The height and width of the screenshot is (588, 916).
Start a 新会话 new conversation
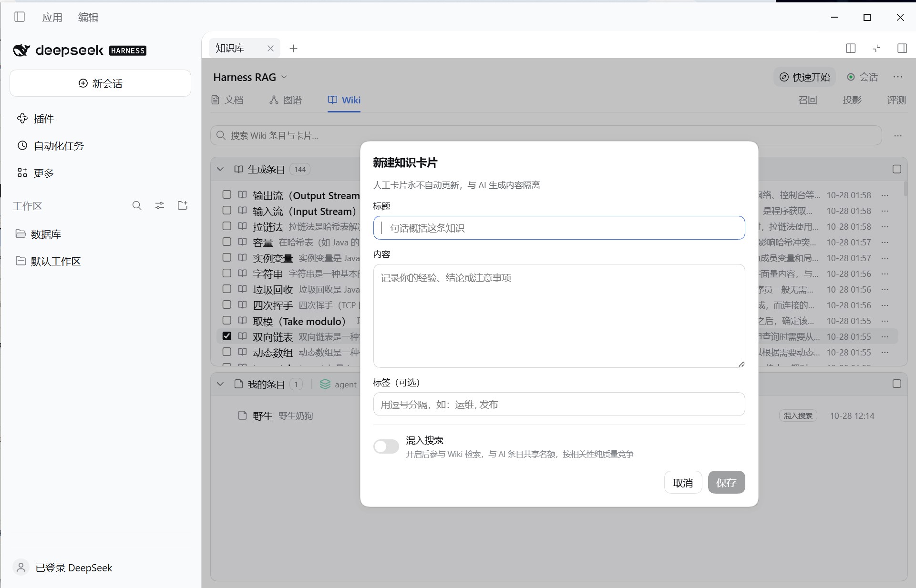[x=101, y=83]
